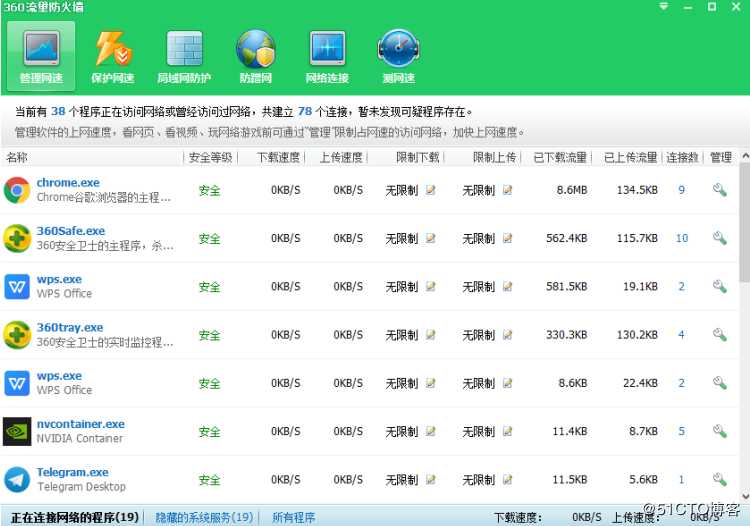
Task: Open manage wrench for 360tray.exe
Action: [x=719, y=334]
